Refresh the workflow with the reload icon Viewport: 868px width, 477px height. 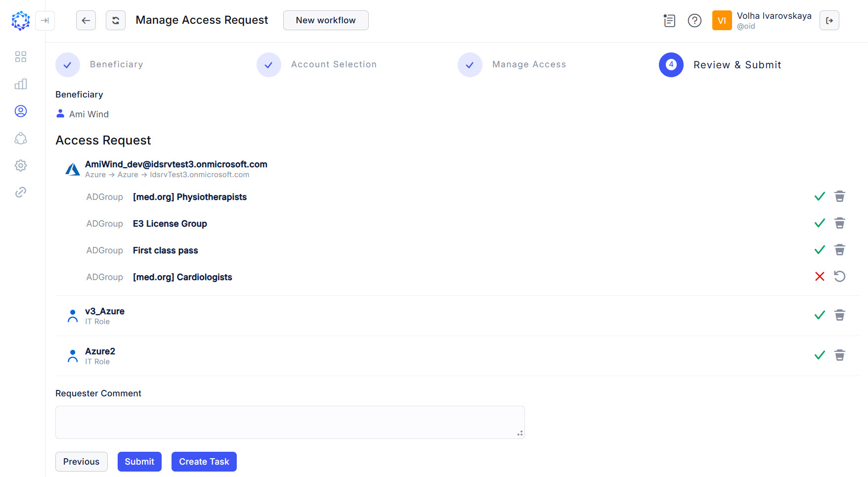[115, 20]
